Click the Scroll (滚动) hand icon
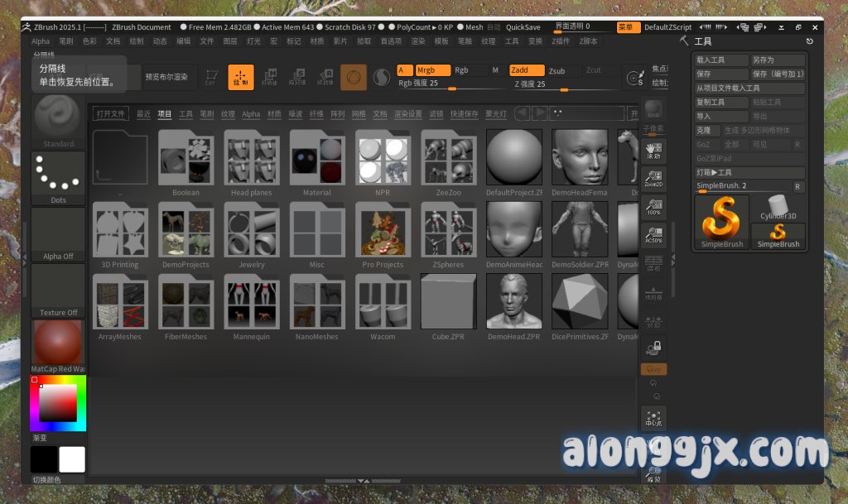848x504 pixels. [x=653, y=151]
